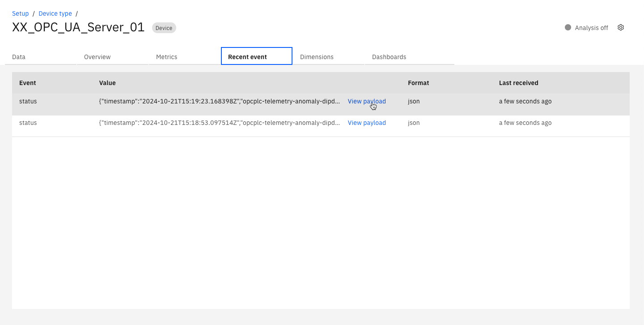644x325 pixels.
Task: Open the settings gear icon
Action: [621, 27]
